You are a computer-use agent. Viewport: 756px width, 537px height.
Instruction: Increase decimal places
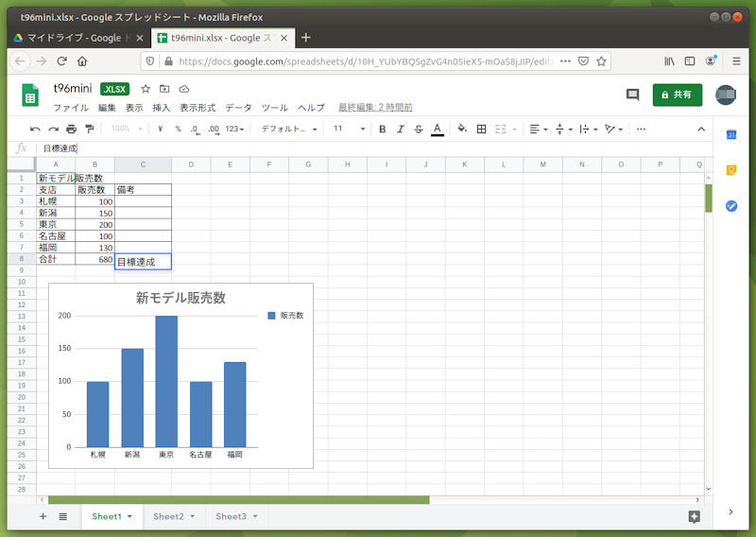tap(214, 130)
